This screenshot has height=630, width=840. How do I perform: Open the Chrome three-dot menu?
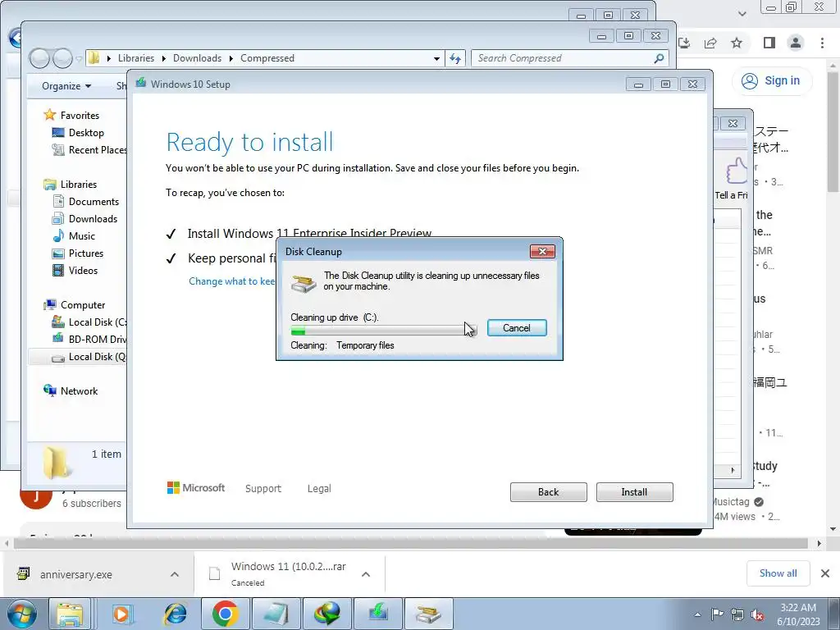click(822, 43)
